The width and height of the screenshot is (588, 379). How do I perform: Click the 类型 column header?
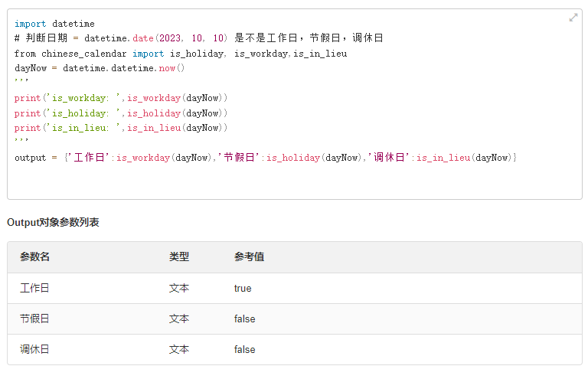point(179,257)
